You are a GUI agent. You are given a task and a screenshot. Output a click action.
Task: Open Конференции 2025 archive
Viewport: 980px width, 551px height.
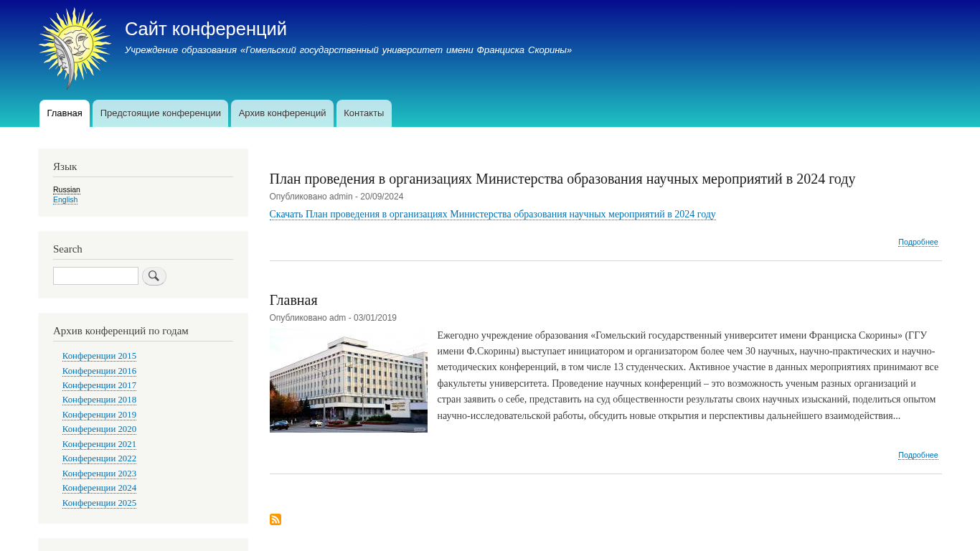[x=99, y=503]
